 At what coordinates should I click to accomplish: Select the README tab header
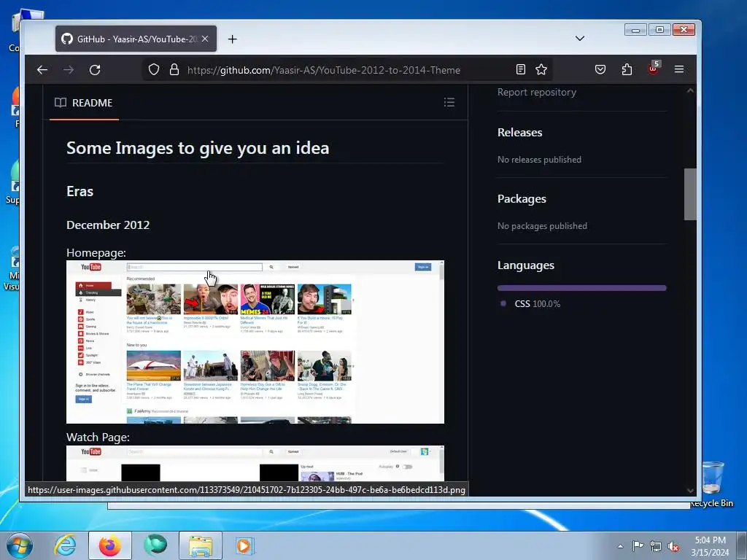84,103
